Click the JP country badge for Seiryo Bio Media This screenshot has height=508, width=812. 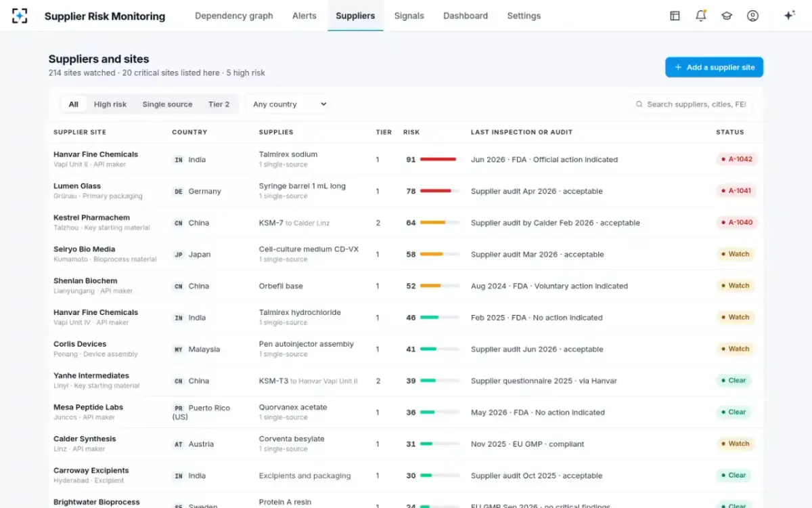click(x=179, y=255)
